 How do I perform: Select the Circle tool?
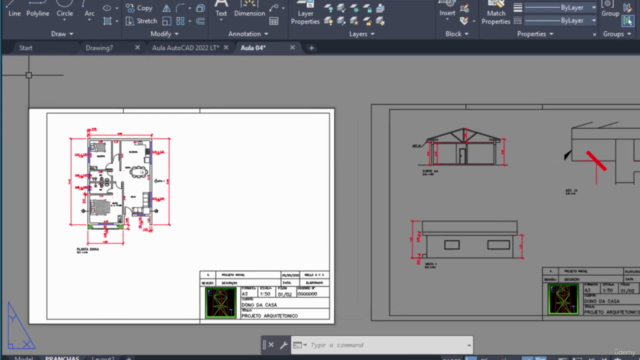(x=64, y=9)
